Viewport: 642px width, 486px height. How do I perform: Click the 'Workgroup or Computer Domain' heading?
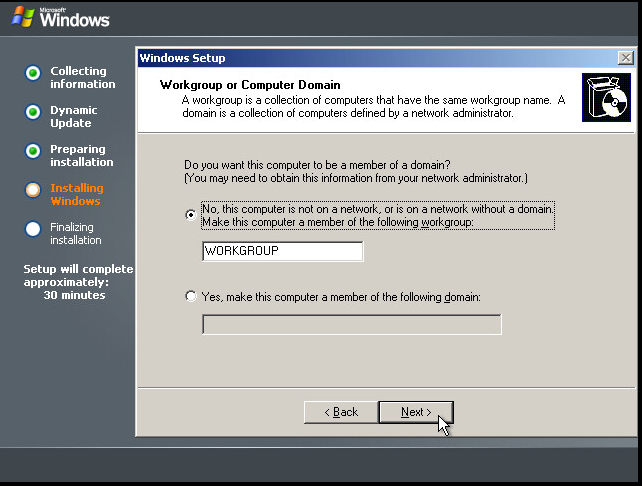250,85
